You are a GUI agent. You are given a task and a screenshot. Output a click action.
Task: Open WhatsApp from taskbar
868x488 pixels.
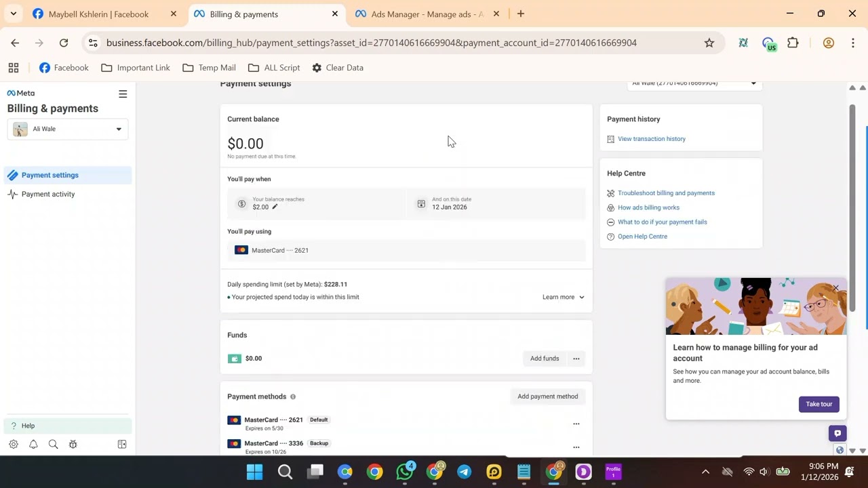[405, 472]
